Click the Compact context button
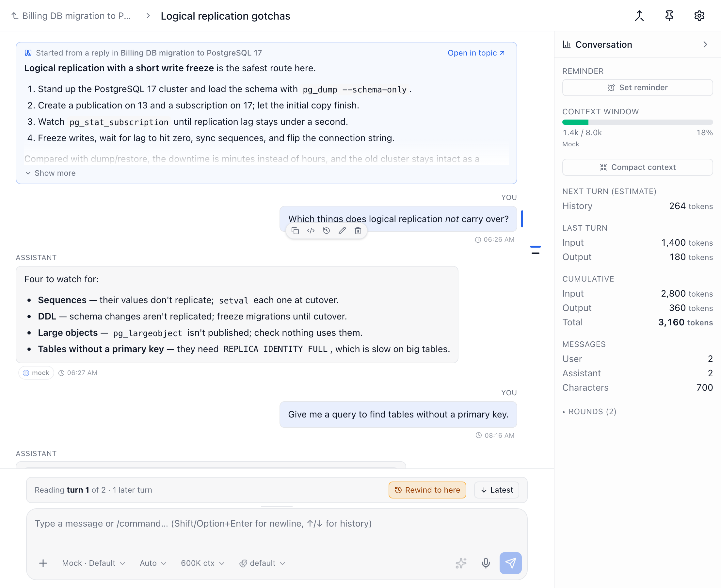Viewport: 721px width, 588px height. click(x=637, y=167)
